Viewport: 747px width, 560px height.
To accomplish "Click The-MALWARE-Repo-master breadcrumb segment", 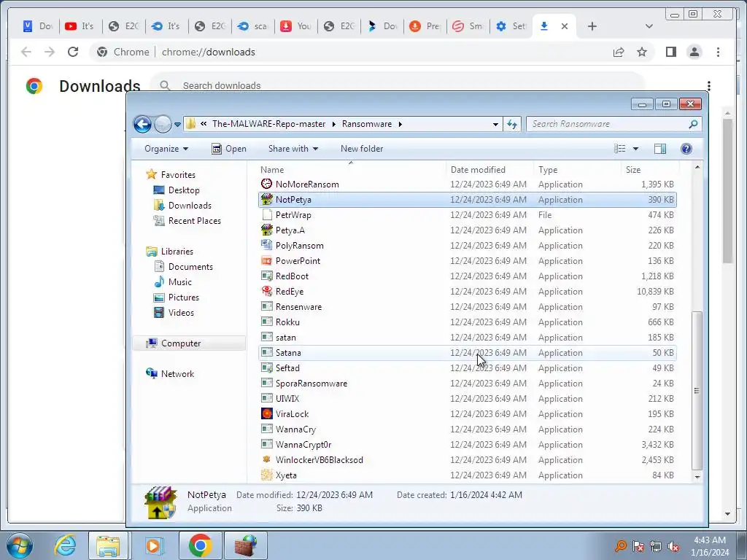I will point(268,124).
